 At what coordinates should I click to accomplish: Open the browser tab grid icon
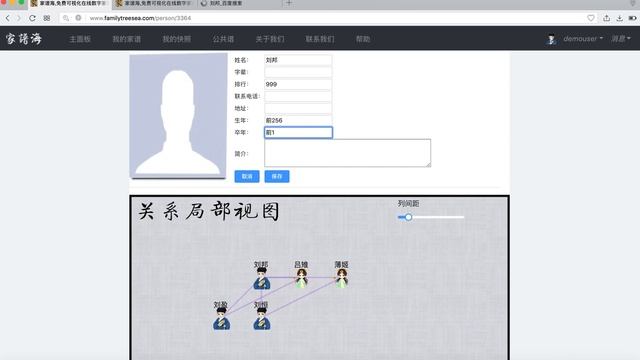click(47, 18)
